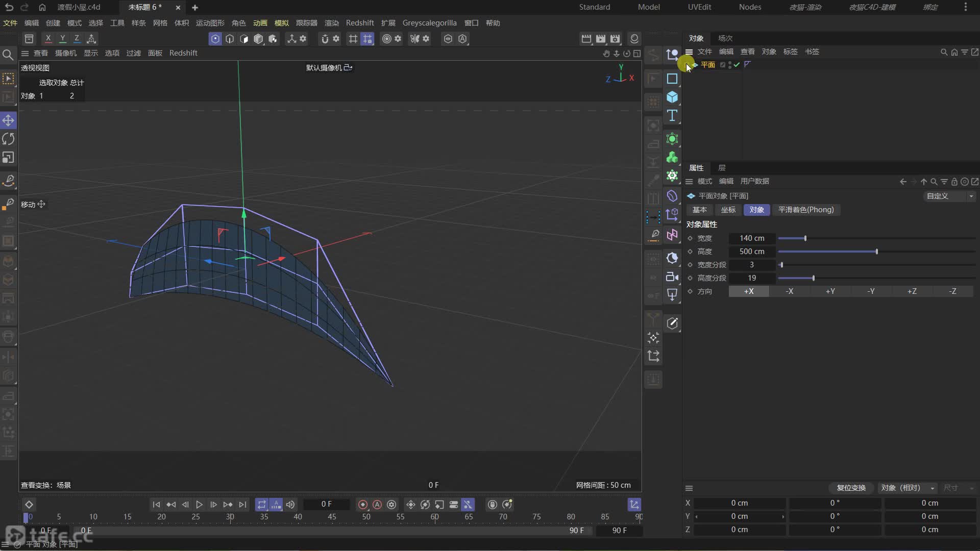Select the Move tool in left toolbar

click(8, 120)
